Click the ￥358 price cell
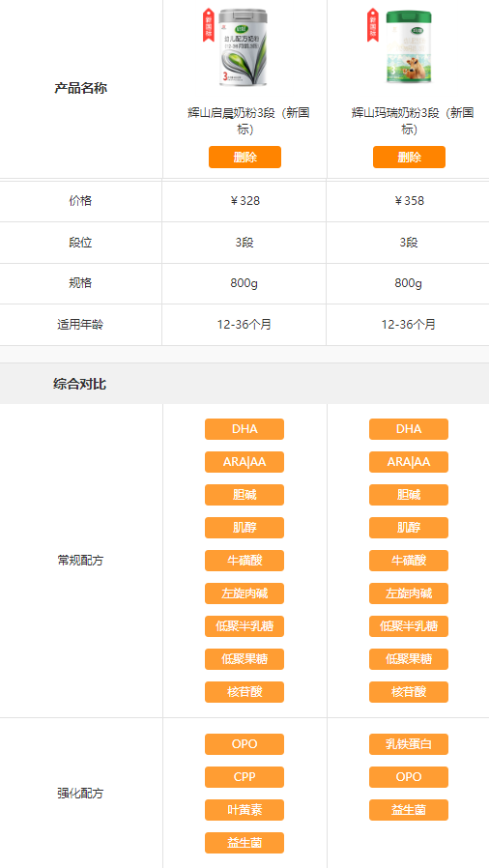This screenshot has height=868, width=489. (409, 201)
